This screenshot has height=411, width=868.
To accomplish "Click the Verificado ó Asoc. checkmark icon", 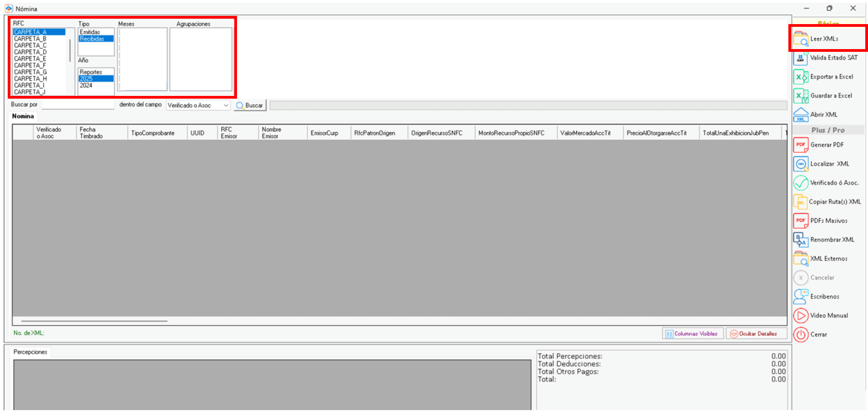I will point(801,183).
